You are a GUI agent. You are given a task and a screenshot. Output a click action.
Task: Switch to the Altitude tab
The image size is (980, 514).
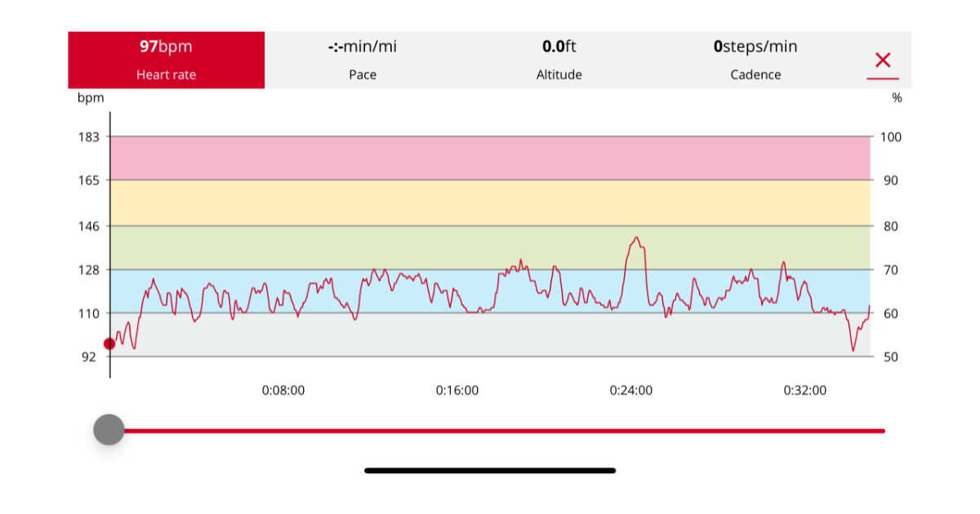tap(559, 60)
